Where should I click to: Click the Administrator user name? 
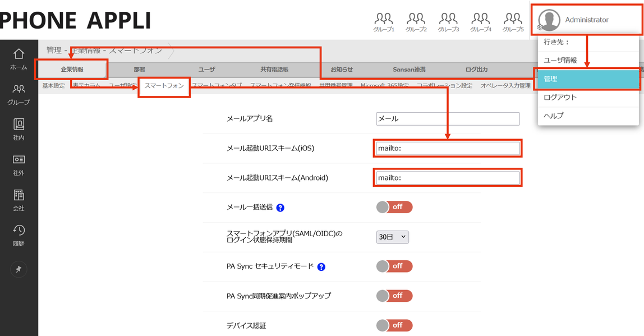[587, 20]
